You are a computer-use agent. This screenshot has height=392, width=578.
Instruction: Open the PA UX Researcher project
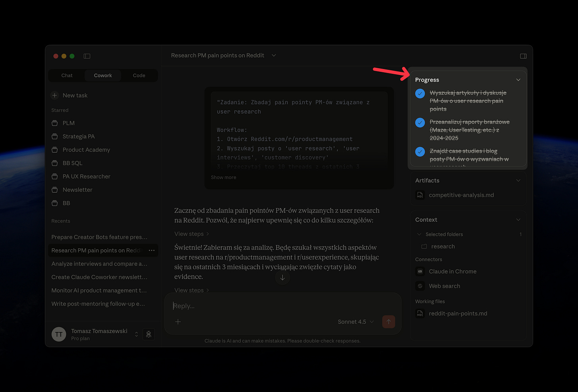[87, 177]
